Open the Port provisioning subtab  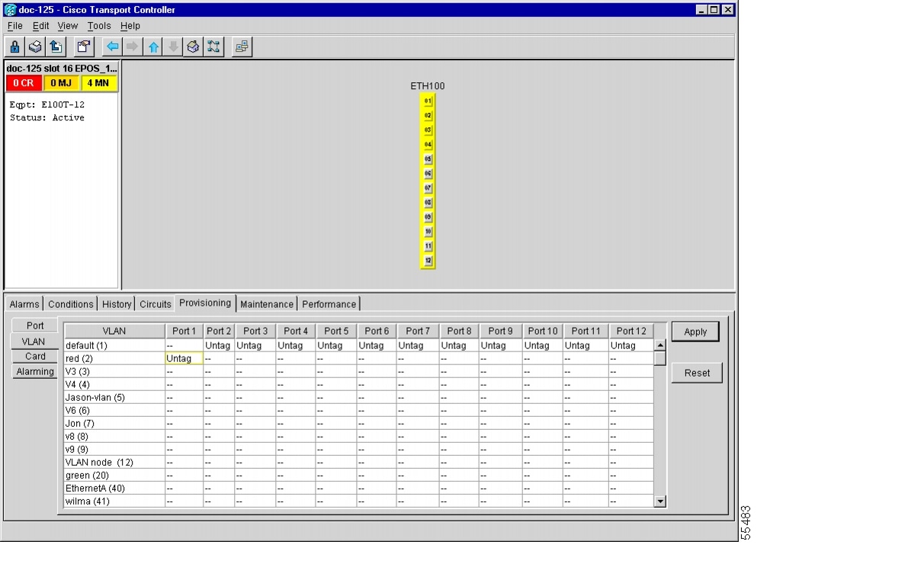point(35,326)
